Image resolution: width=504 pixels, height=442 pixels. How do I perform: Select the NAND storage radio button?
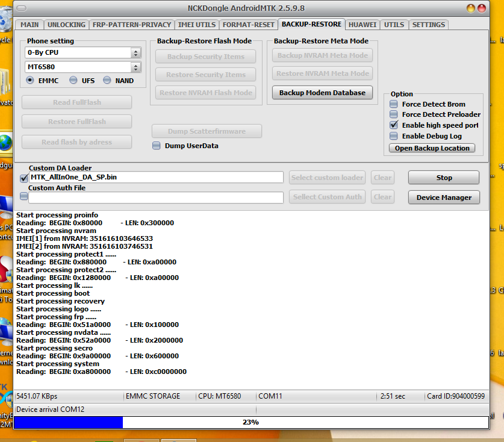107,80
